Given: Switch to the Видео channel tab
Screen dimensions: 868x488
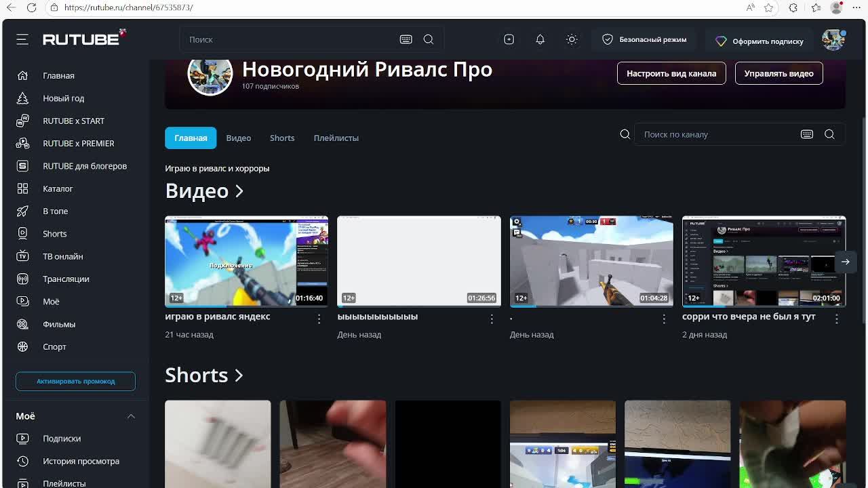Looking at the screenshot, I should pyautogui.click(x=238, y=138).
